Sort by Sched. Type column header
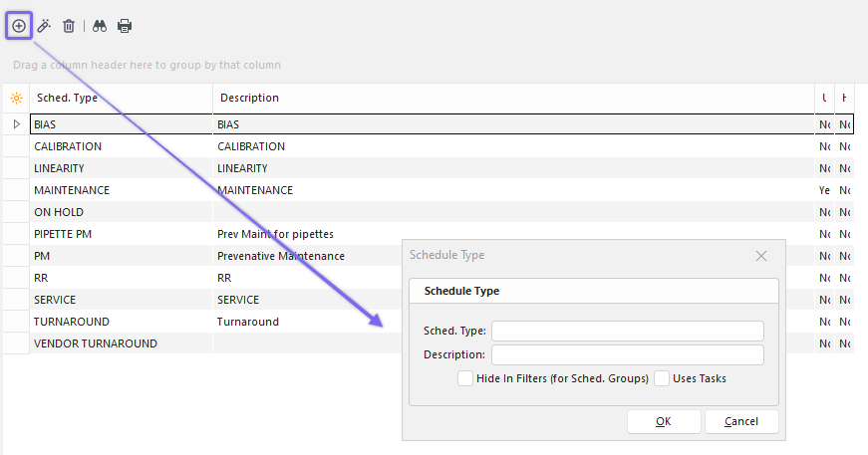Image resolution: width=868 pixels, height=455 pixels. point(120,99)
